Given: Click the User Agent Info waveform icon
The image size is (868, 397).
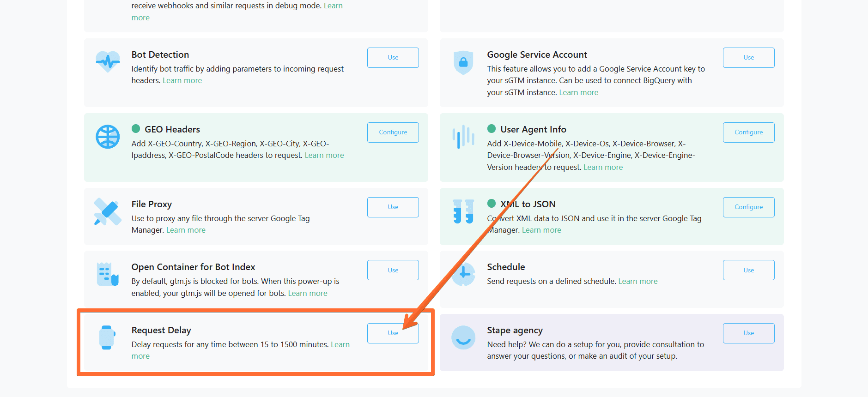Looking at the screenshot, I should (x=463, y=137).
